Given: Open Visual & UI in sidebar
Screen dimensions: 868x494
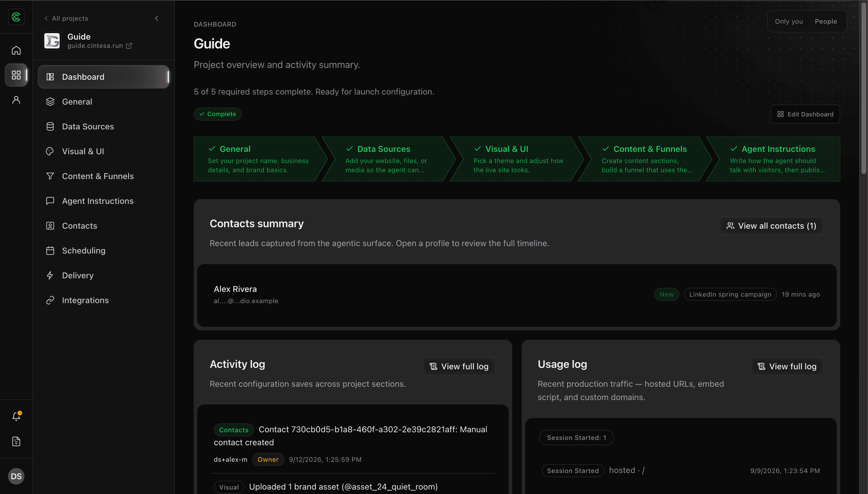Looking at the screenshot, I should tap(104, 151).
